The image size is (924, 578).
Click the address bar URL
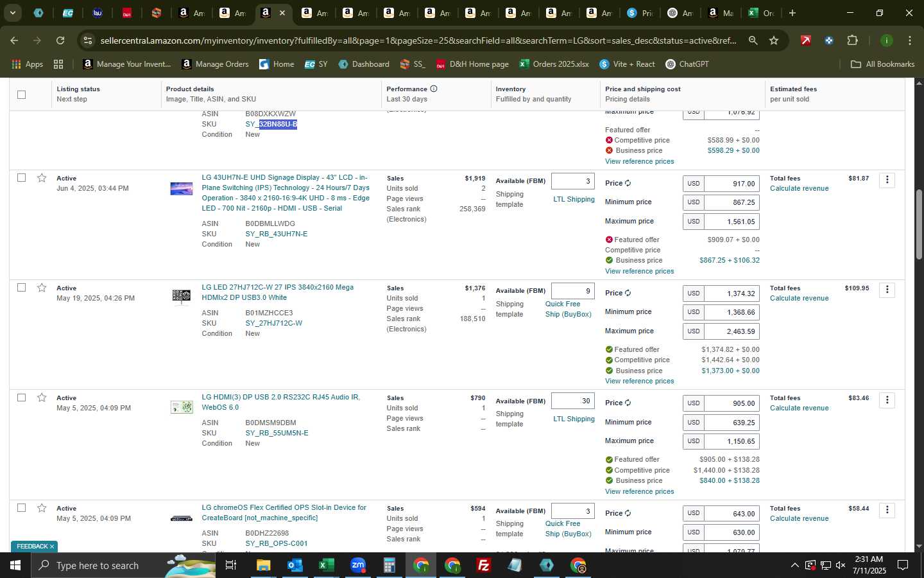coord(418,40)
